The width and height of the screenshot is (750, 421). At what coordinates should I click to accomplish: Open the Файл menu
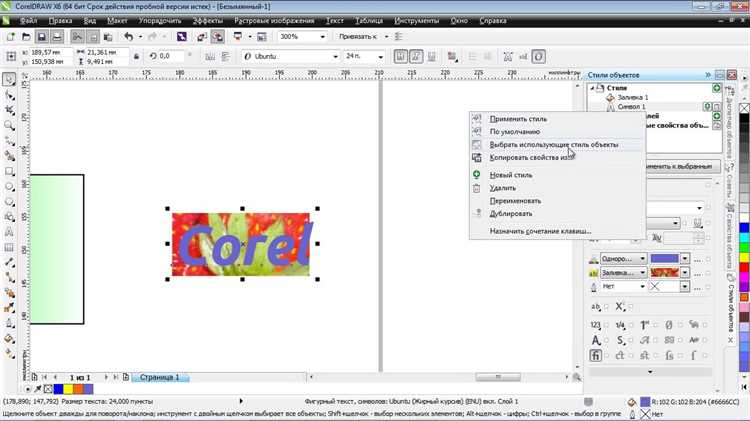pyautogui.click(x=29, y=21)
